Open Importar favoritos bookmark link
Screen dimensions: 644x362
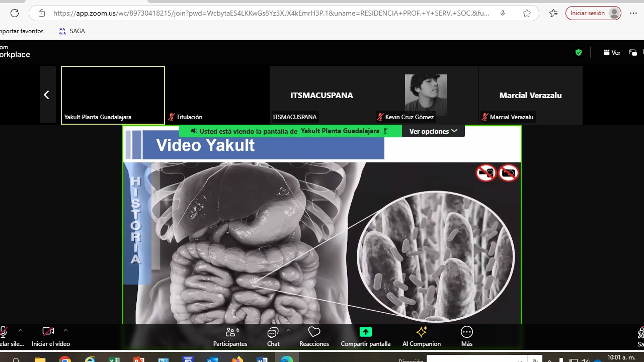(x=22, y=31)
